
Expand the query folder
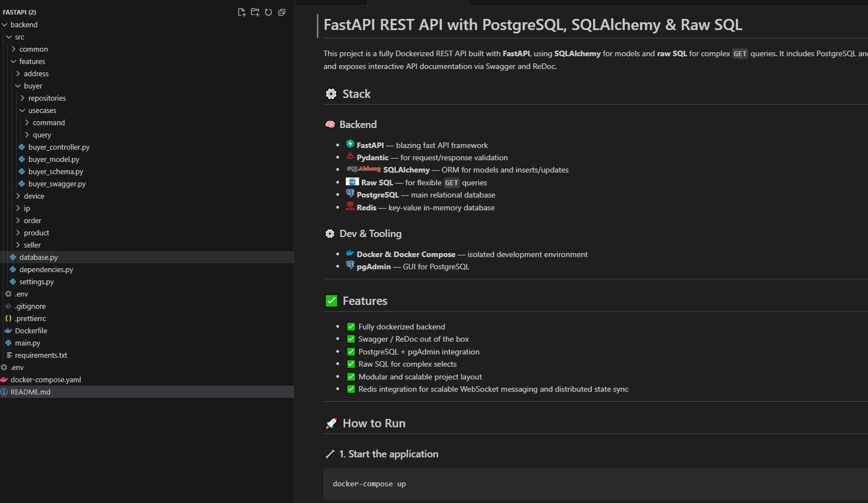[x=27, y=135]
